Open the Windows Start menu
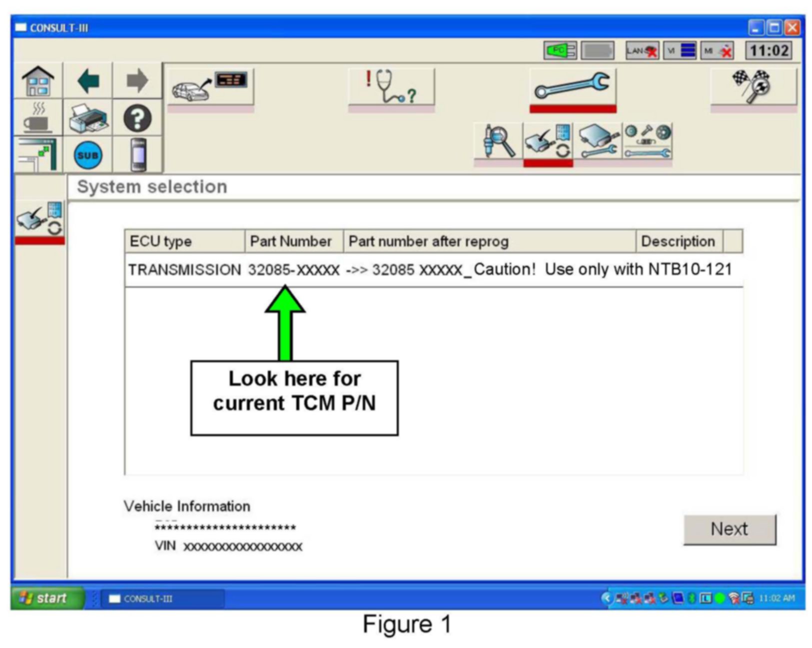The height and width of the screenshot is (648, 812). 47,598
